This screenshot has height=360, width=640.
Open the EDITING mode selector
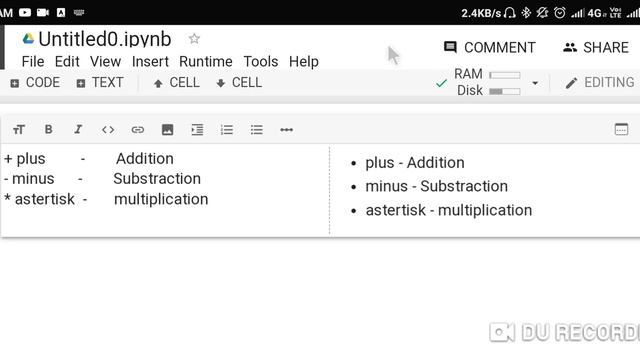pos(600,83)
